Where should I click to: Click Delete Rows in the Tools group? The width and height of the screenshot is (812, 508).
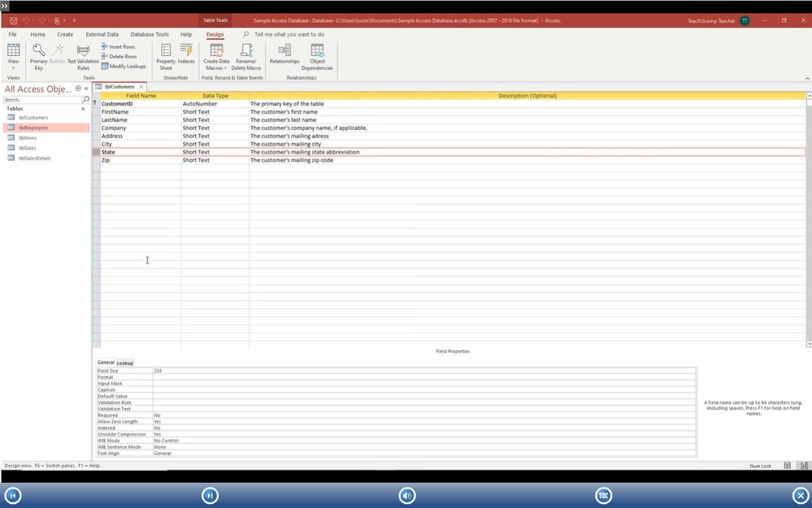[121, 57]
